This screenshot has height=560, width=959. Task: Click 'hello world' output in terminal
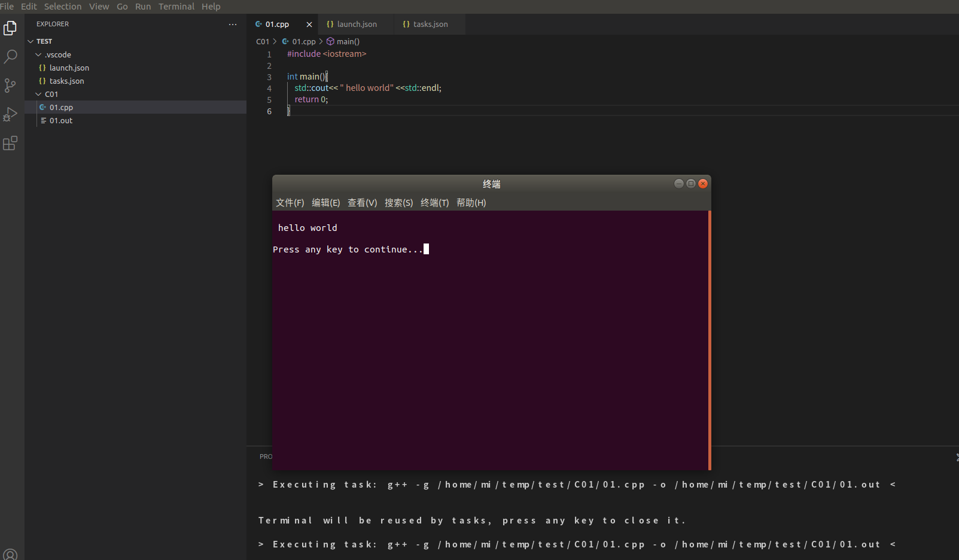pos(308,228)
